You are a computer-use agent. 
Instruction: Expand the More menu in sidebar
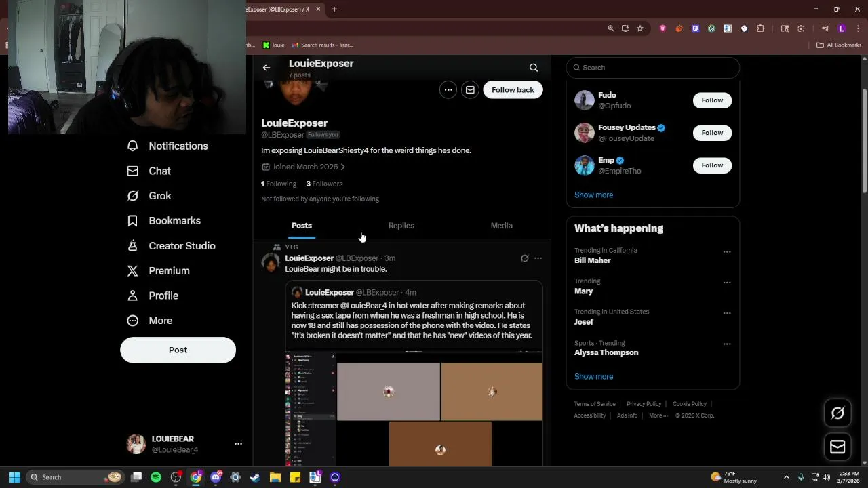(x=151, y=321)
